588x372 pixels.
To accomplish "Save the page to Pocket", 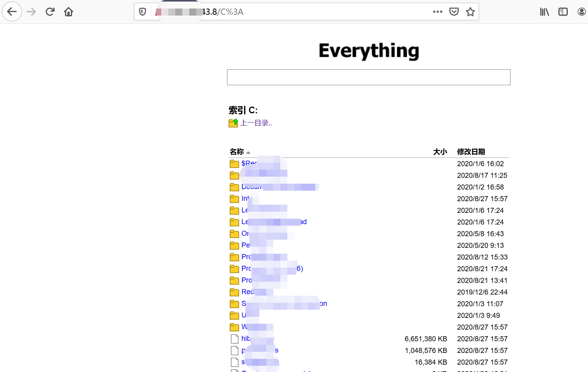I will coord(454,12).
